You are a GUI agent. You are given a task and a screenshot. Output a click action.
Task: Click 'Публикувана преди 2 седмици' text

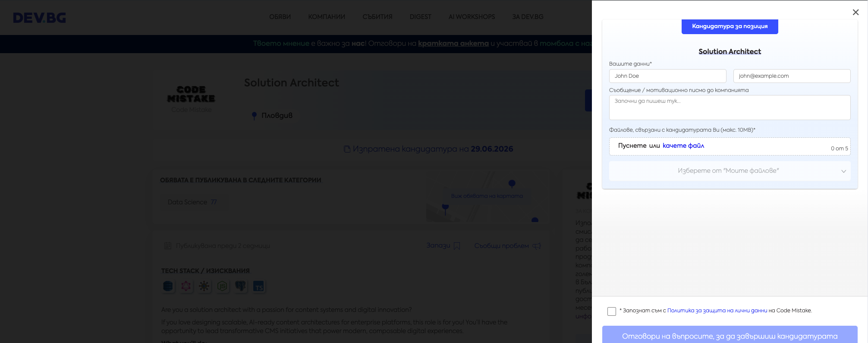click(223, 246)
